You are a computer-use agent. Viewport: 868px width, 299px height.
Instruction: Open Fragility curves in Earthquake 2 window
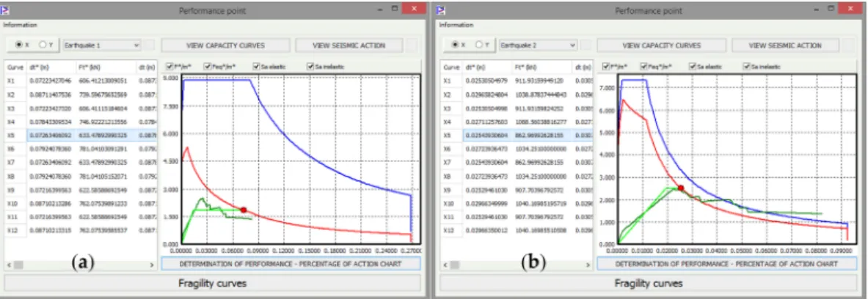(x=648, y=284)
